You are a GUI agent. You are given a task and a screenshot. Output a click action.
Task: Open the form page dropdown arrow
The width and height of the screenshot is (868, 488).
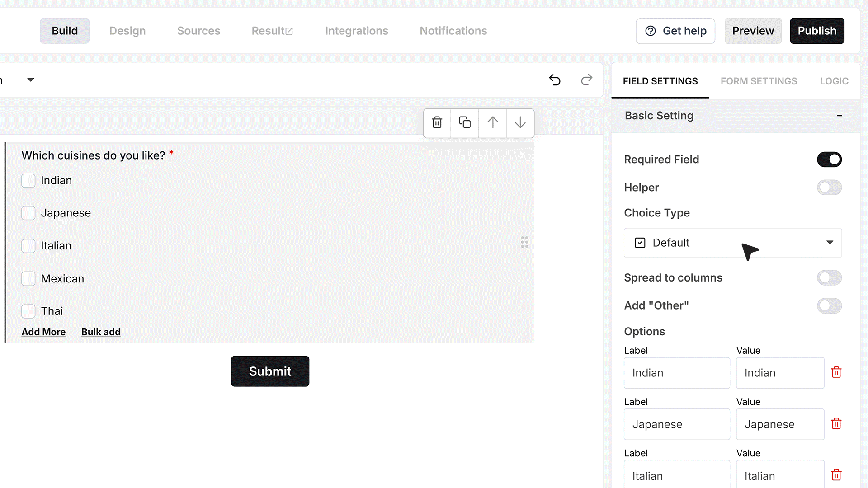tap(31, 80)
